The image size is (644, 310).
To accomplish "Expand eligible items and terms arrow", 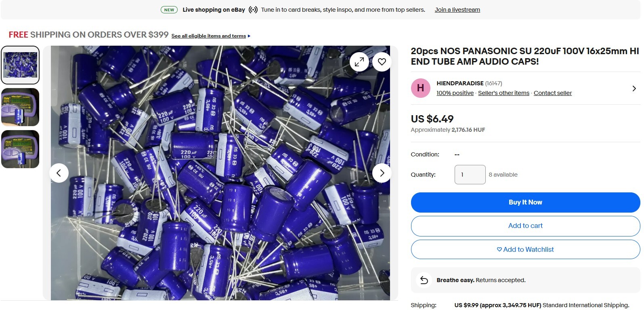I will (249, 36).
